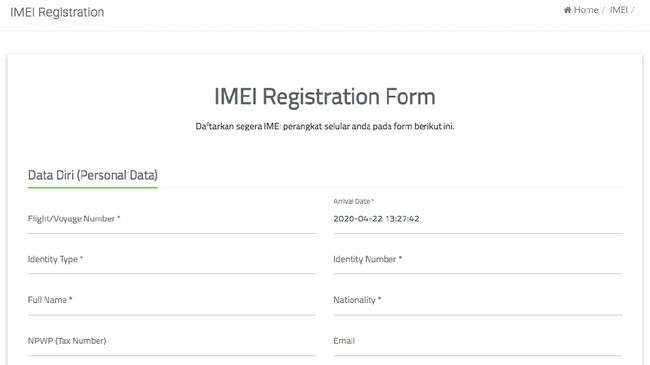Click the IMEI Registration page title
This screenshot has width=650, height=365.
(57, 12)
